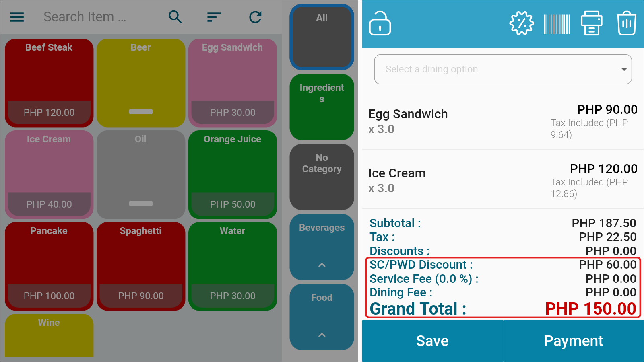Tap the barcode scanner icon

point(557,24)
